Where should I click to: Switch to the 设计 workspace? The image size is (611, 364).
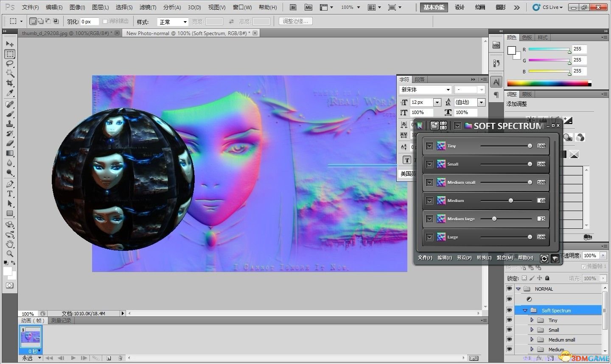tap(460, 7)
